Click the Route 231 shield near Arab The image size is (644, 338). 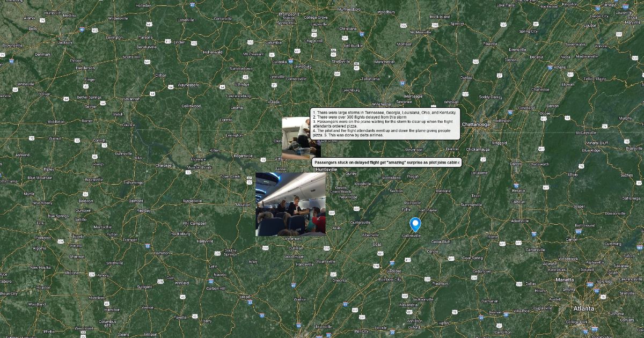click(332, 214)
